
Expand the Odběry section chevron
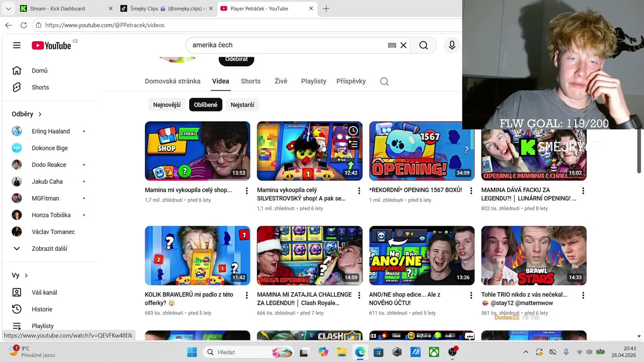click(40, 114)
